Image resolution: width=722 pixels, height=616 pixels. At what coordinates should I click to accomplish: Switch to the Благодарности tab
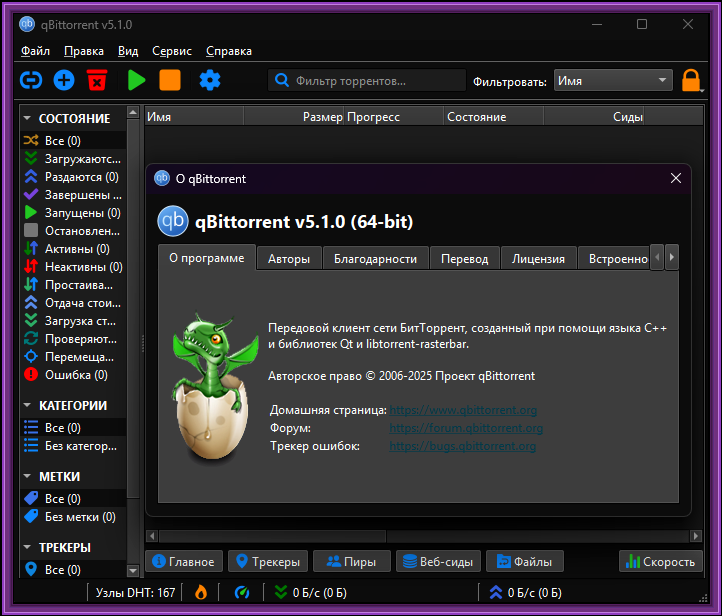pos(375,259)
